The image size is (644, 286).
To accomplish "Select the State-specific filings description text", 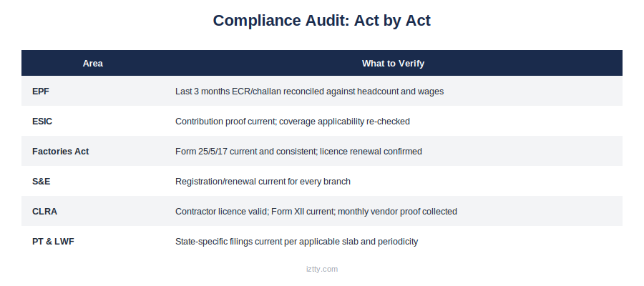I will point(296,241).
